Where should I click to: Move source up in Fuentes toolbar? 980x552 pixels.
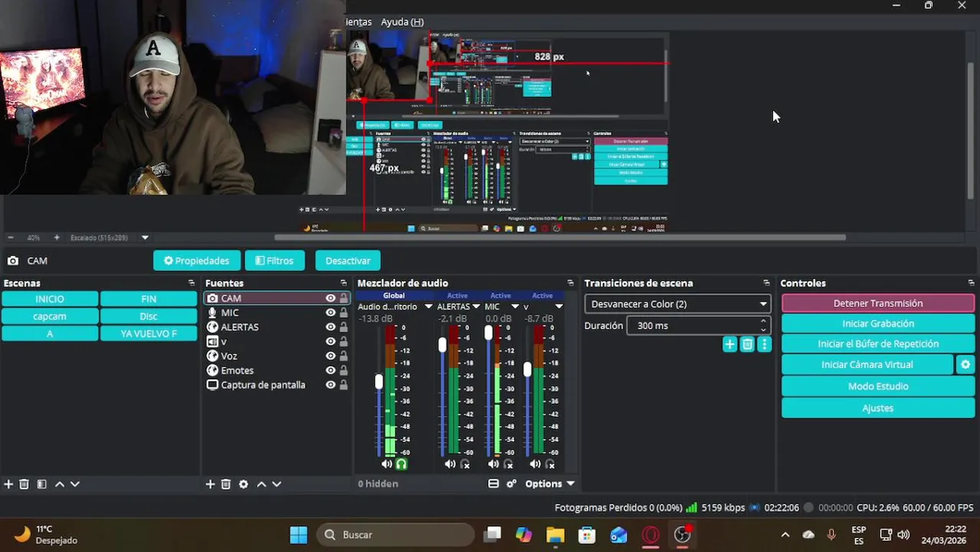click(x=261, y=484)
